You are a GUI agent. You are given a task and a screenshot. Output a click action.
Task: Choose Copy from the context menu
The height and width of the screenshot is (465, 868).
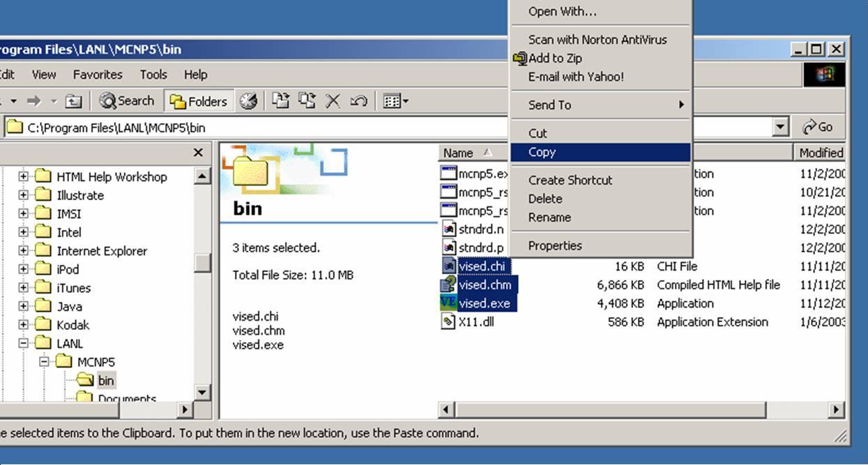pos(600,152)
